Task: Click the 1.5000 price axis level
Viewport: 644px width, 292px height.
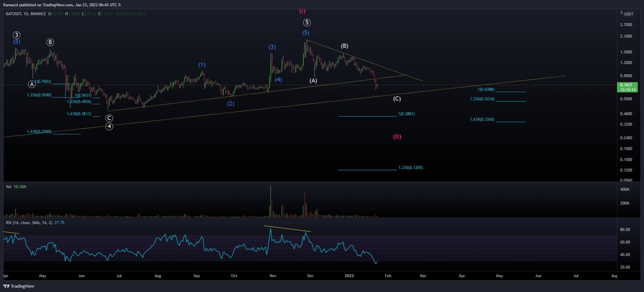Action: tap(626, 52)
